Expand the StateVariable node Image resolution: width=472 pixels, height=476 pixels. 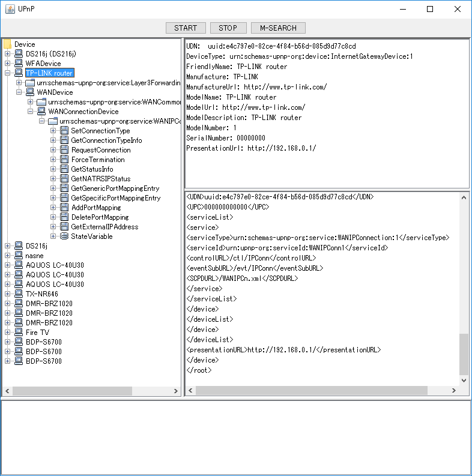[x=53, y=236]
